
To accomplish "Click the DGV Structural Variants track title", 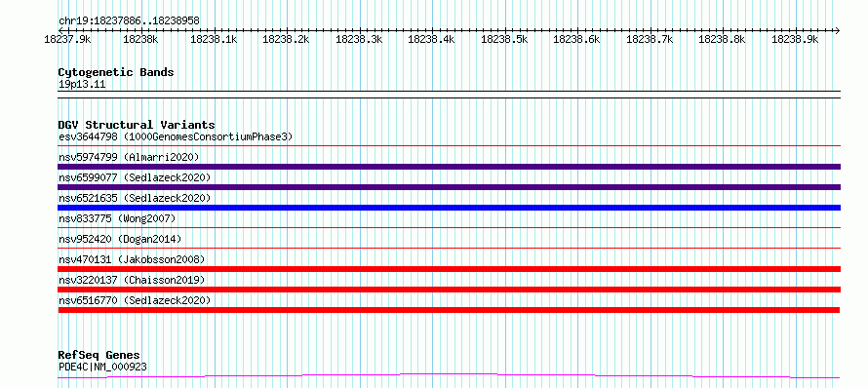I will point(137,125).
